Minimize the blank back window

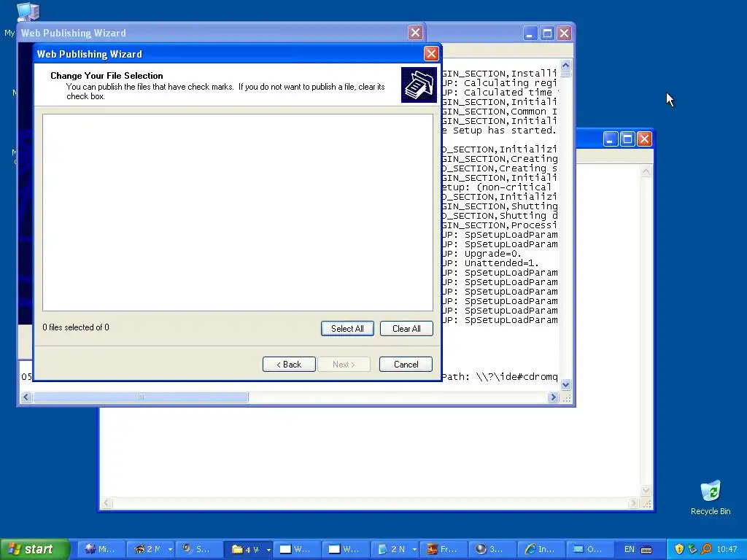611,139
